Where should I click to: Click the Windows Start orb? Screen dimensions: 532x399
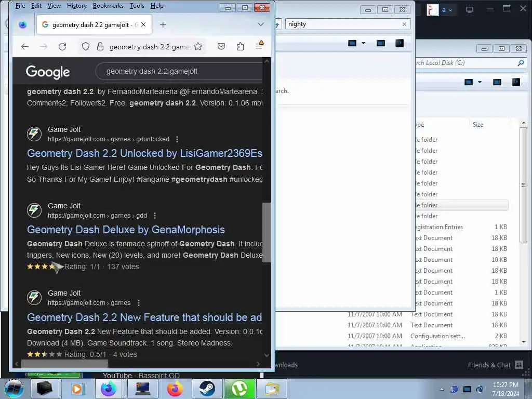click(x=14, y=389)
